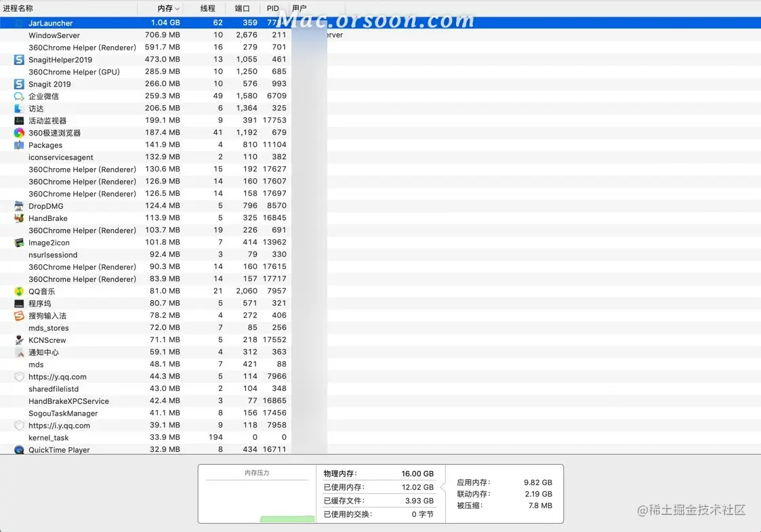761x532 pixels.
Task: Click the QuickTime Player icon
Action: [x=19, y=450]
